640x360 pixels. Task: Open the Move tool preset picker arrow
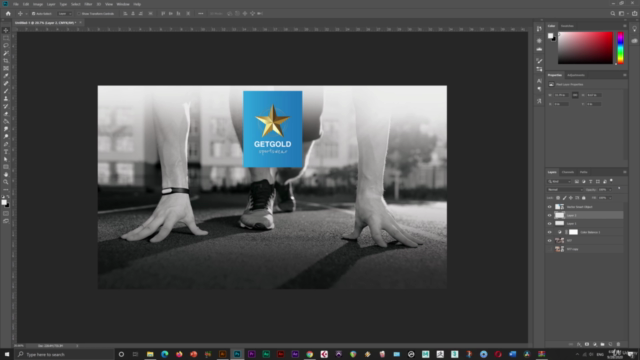[26, 13]
